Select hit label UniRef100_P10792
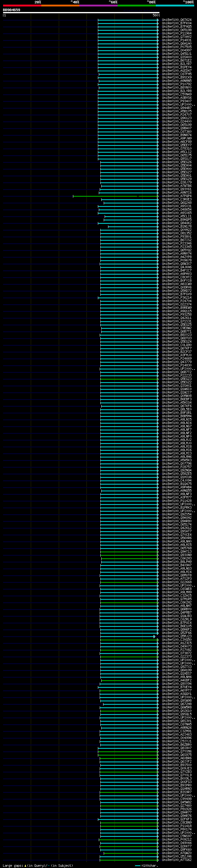The height and width of the screenshot is (868, 197). [x=177, y=84]
